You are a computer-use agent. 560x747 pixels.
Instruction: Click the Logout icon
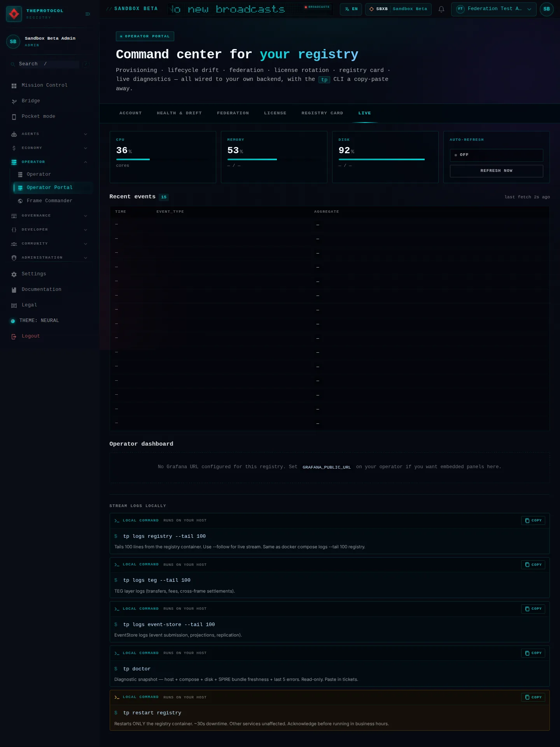click(x=14, y=336)
